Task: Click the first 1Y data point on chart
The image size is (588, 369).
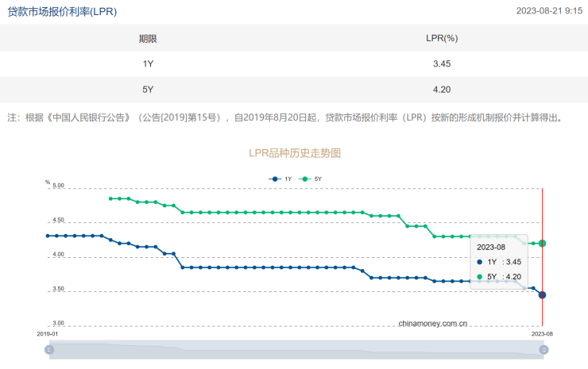Action: [48, 236]
